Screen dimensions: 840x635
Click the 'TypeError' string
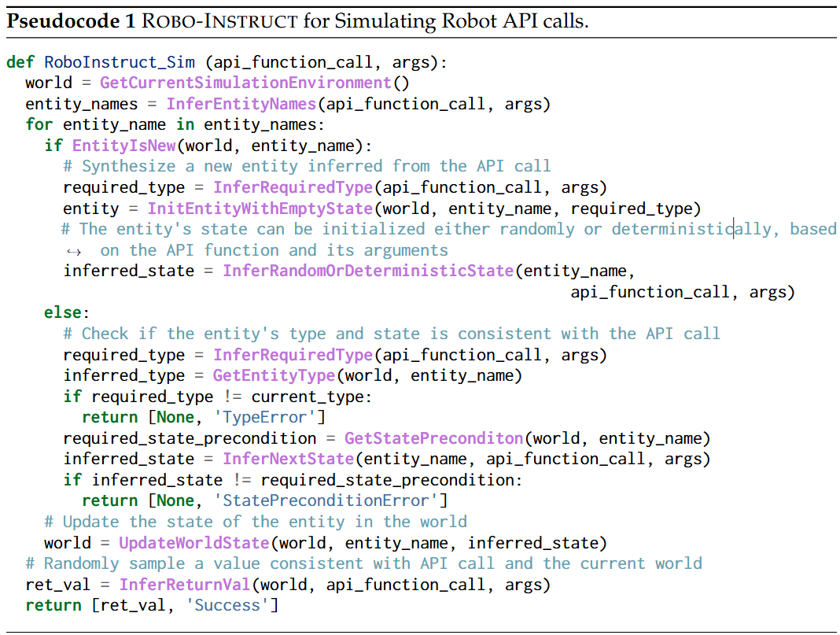pos(269,418)
